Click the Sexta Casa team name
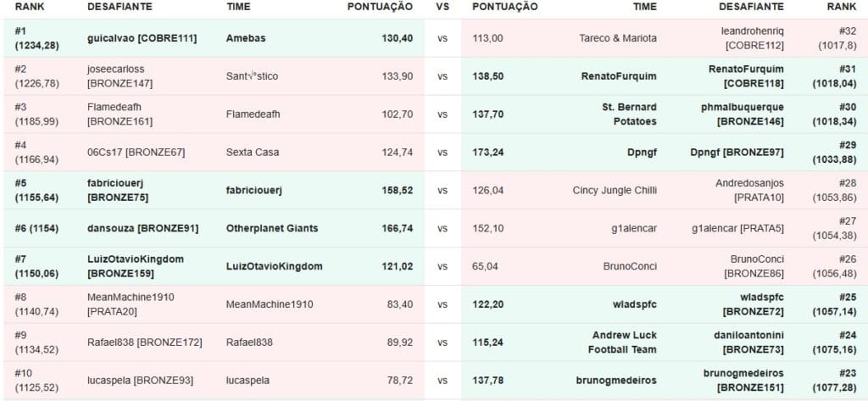The height and width of the screenshot is (401, 868). [x=253, y=153]
